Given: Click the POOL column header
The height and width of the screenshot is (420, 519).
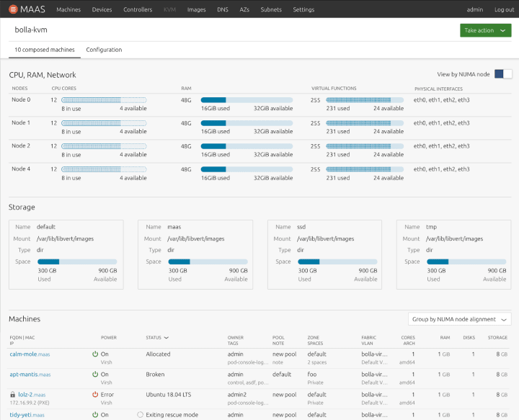Looking at the screenshot, I should [278, 338].
